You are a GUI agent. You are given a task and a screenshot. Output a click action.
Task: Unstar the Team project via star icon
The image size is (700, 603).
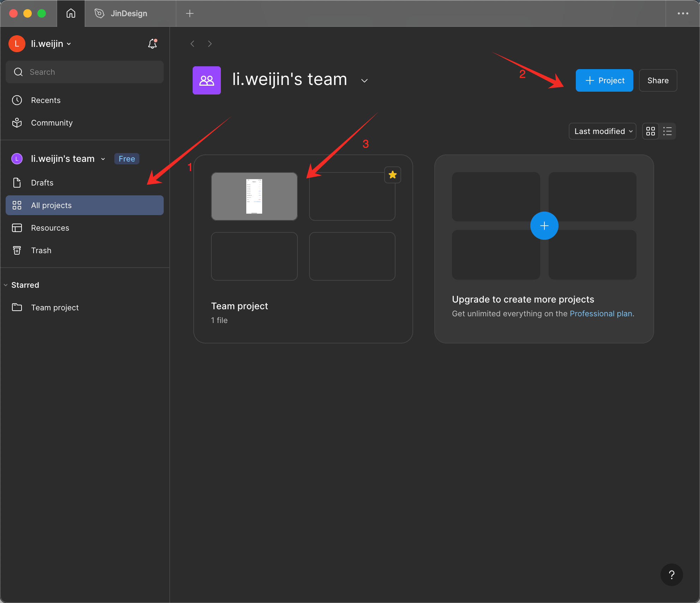point(393,175)
